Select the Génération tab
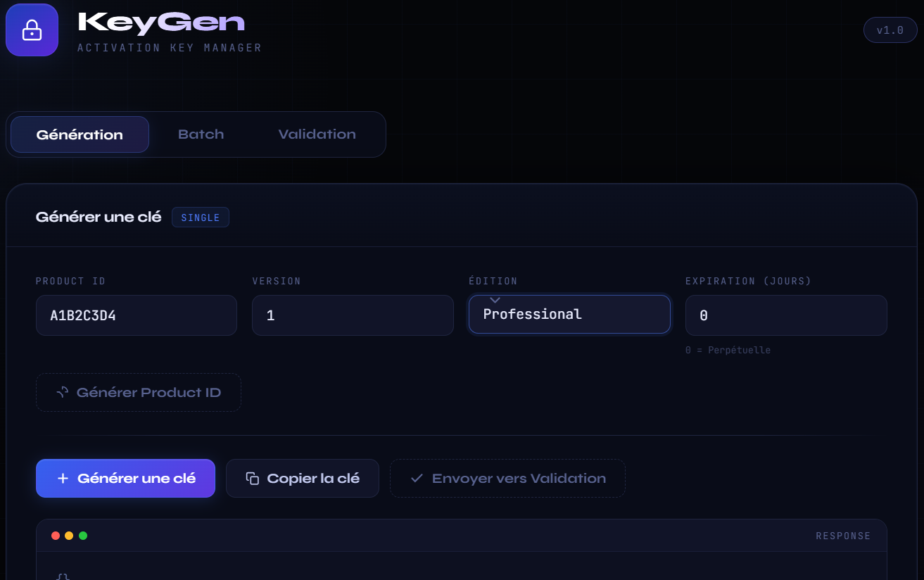The image size is (924, 580). click(x=80, y=134)
